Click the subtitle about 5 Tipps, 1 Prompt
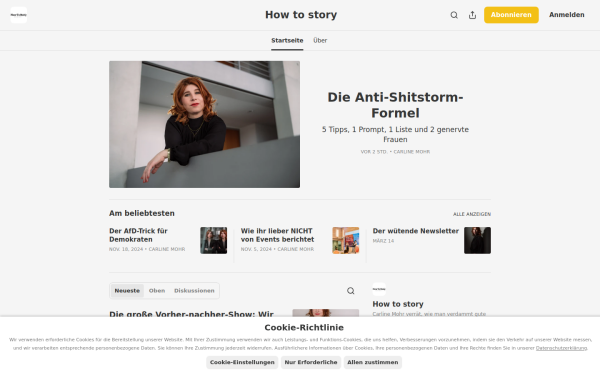 [395, 134]
